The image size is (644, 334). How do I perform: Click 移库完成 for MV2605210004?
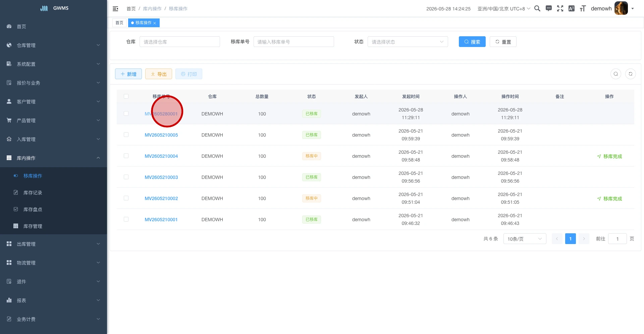coord(609,156)
